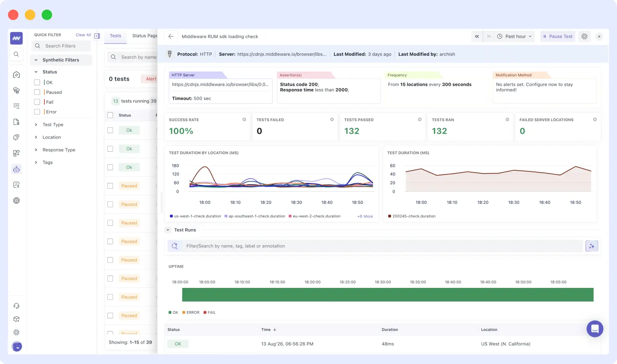This screenshot has height=364, width=617.
Task: Open the sidebar alerts bell icon
Action: coord(16,137)
